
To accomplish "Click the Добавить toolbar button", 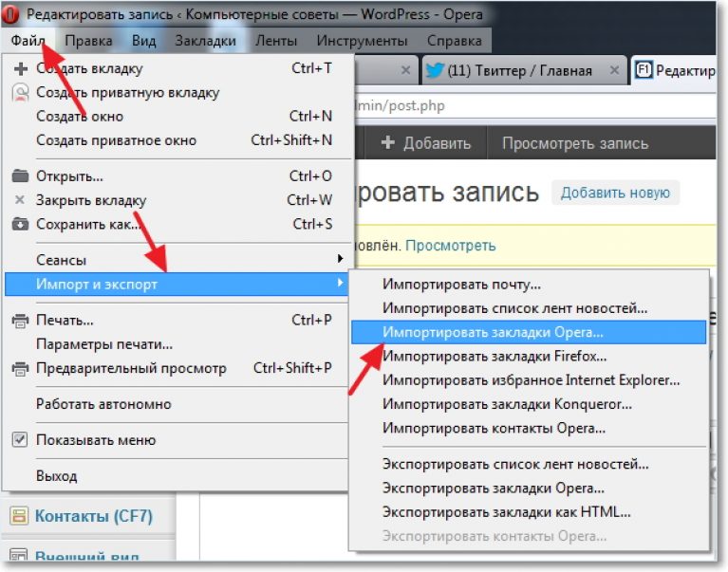I will (426, 143).
